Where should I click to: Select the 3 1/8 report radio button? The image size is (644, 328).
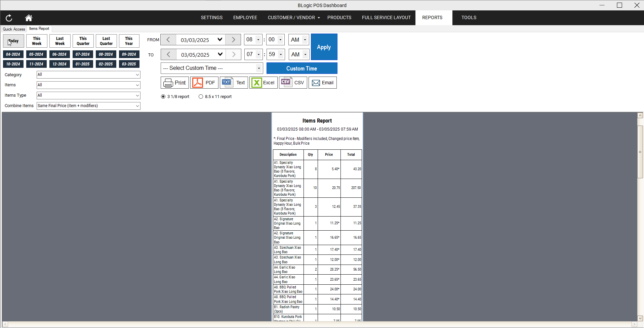[163, 96]
